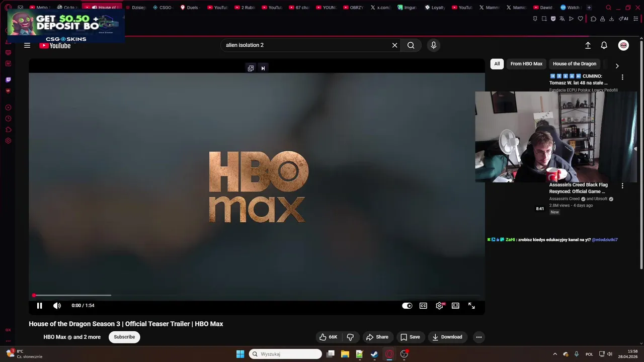644x362 pixels.
Task: Like the video with 66K likes
Action: (x=328, y=337)
